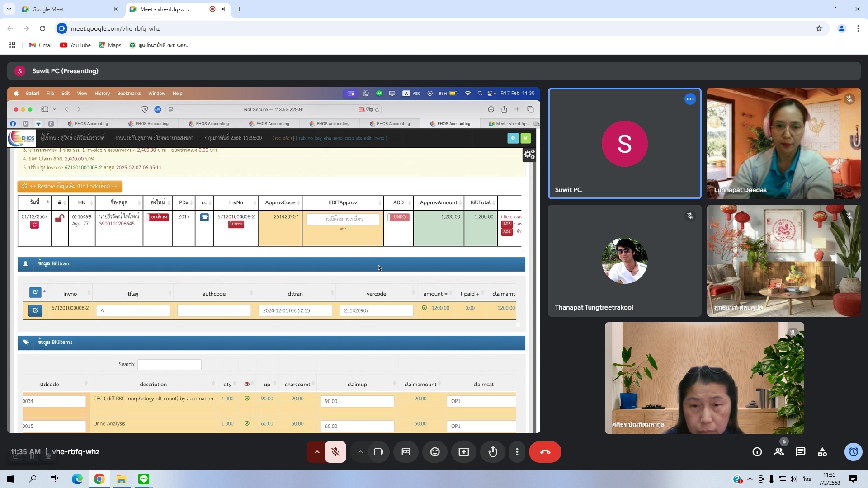This screenshot has width=868, height=488.
Task: Open more options three-dot menu
Action: 517,452
